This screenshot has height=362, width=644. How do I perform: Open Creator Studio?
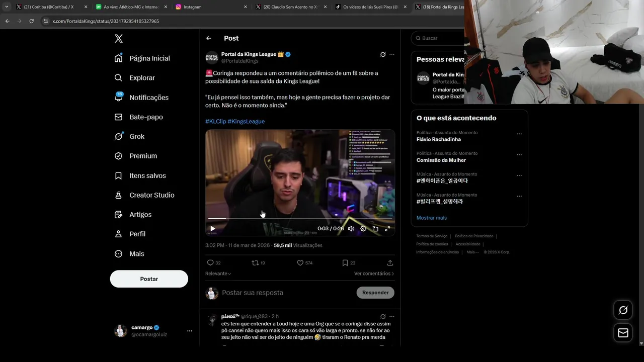click(x=144, y=195)
